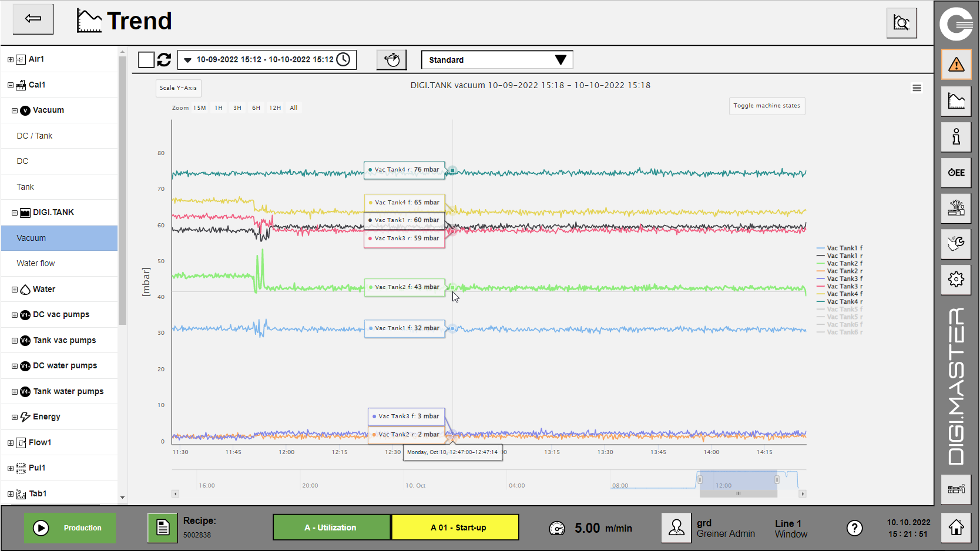Viewport: 980px width, 551px height.
Task: Click the A - Utilization status box
Action: point(331,528)
